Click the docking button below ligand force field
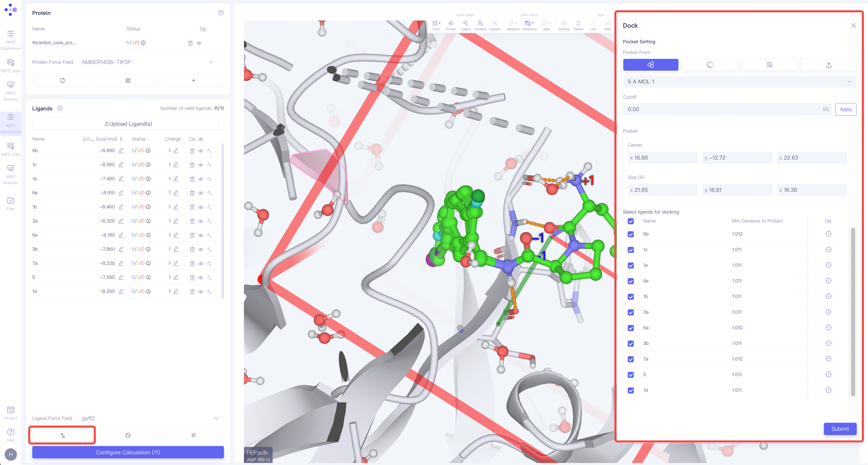This screenshot has height=465, width=868. pyautogui.click(x=62, y=435)
